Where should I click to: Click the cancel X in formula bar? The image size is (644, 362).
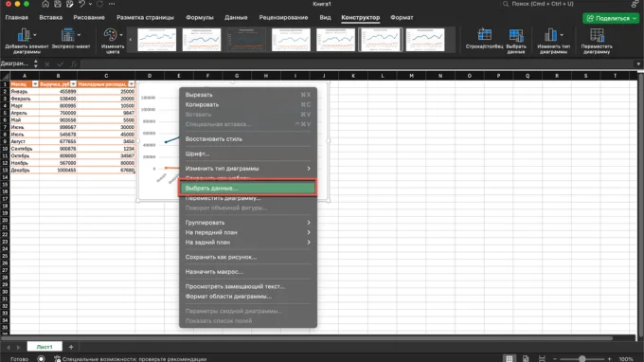pos(47,64)
